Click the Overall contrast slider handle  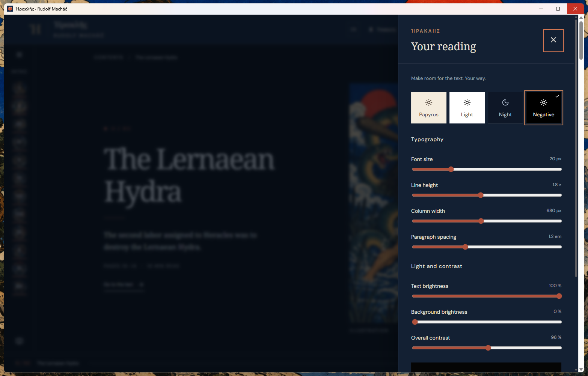pos(488,348)
